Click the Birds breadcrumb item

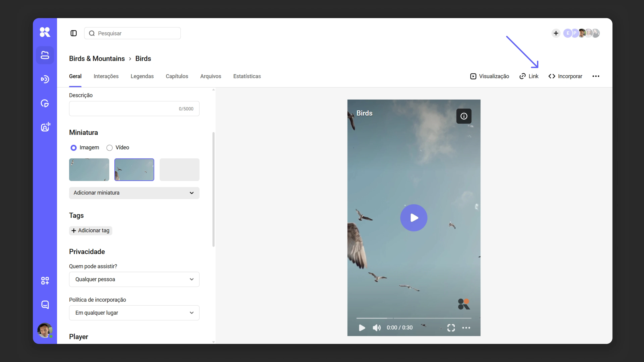point(143,58)
